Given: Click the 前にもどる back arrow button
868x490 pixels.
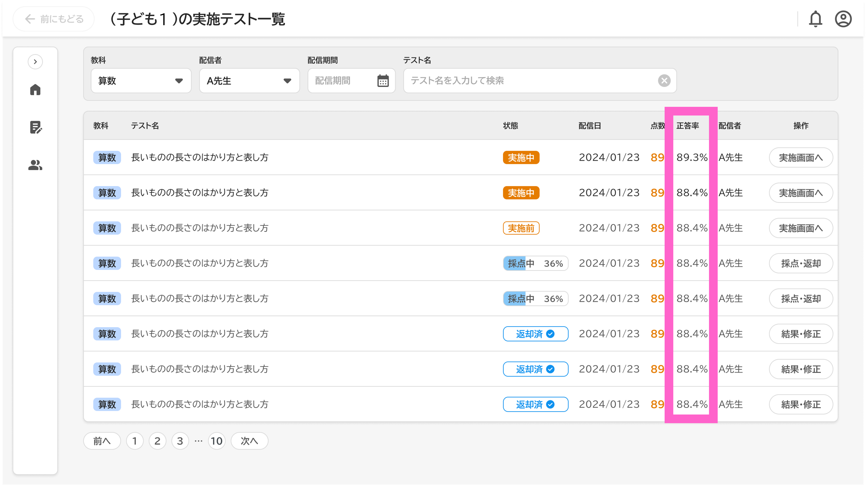Looking at the screenshot, I should [54, 19].
